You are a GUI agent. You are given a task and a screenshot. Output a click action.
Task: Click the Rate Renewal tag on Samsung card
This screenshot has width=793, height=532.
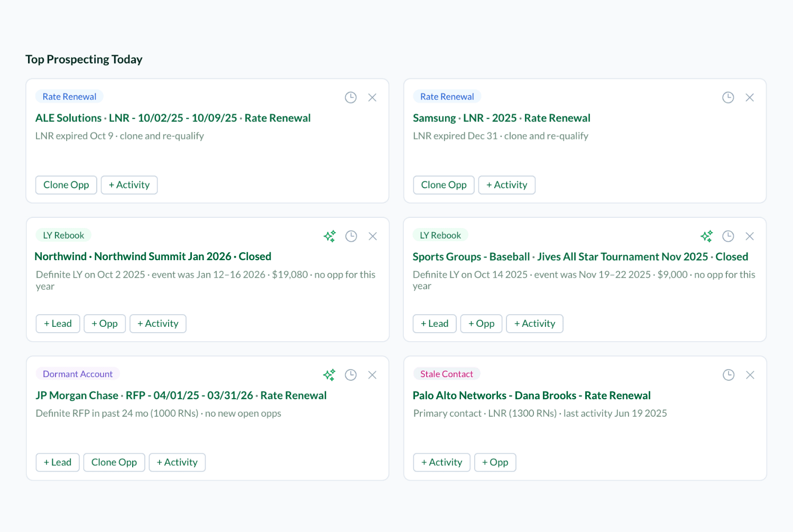[447, 97]
